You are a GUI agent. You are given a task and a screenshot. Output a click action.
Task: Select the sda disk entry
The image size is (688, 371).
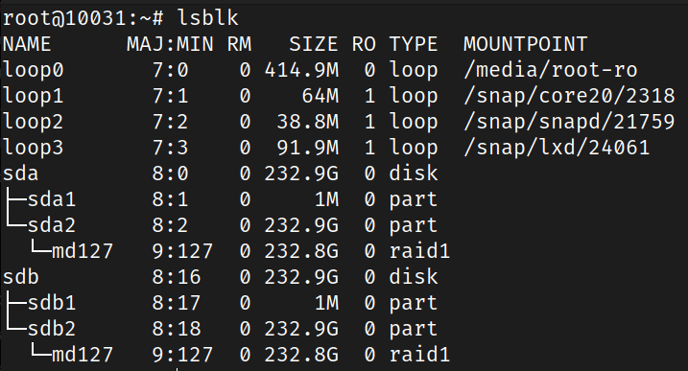click(x=21, y=174)
